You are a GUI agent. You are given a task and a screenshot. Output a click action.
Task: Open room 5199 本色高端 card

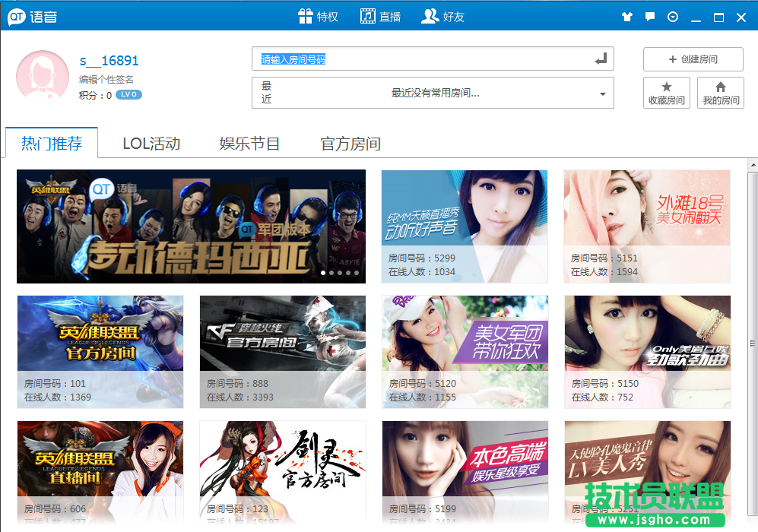tap(465, 473)
